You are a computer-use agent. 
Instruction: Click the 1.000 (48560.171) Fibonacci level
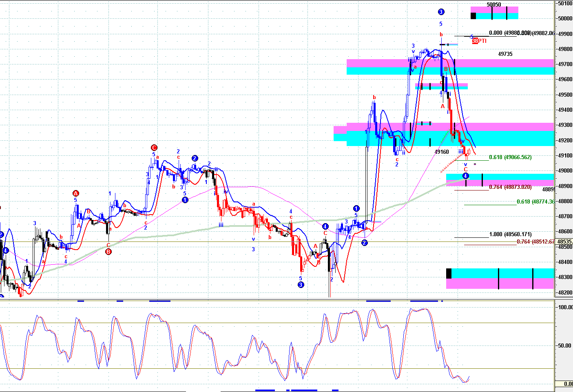point(510,234)
